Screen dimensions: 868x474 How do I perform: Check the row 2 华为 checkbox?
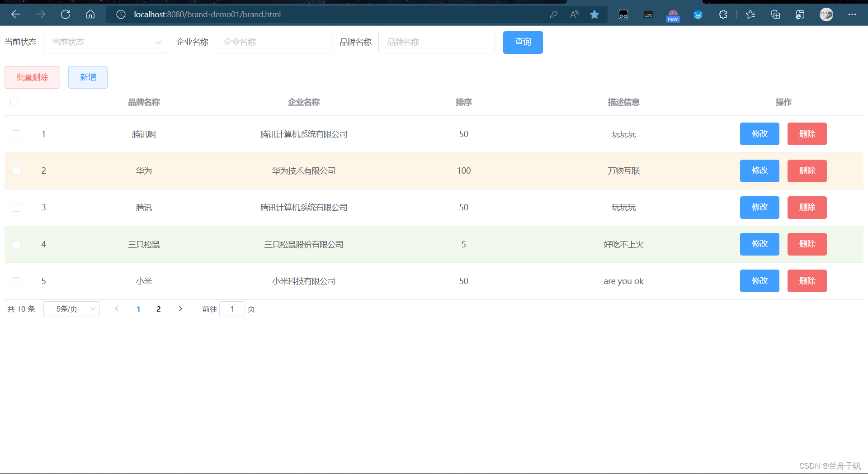coord(17,171)
